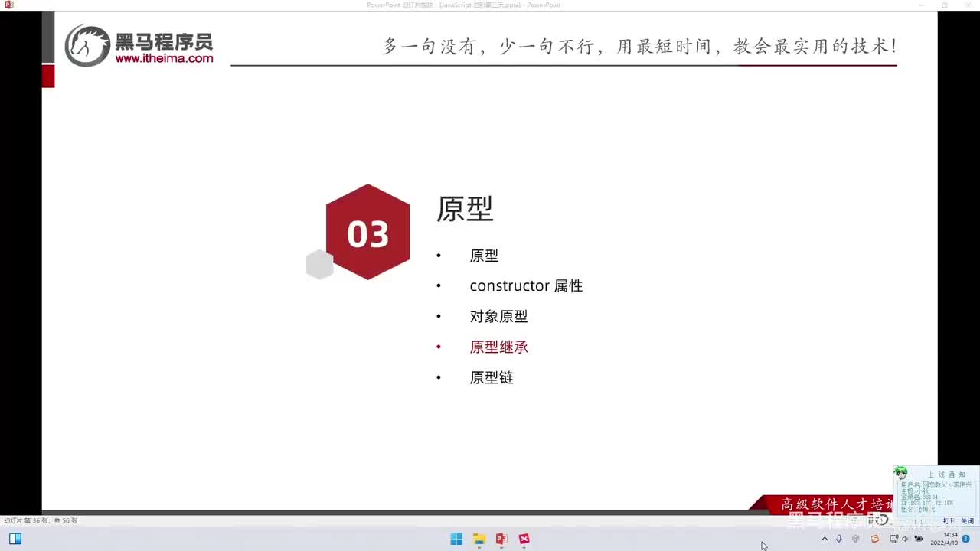The width and height of the screenshot is (980, 551).
Task: Open File Explorer from the taskbar
Action: 479,539
